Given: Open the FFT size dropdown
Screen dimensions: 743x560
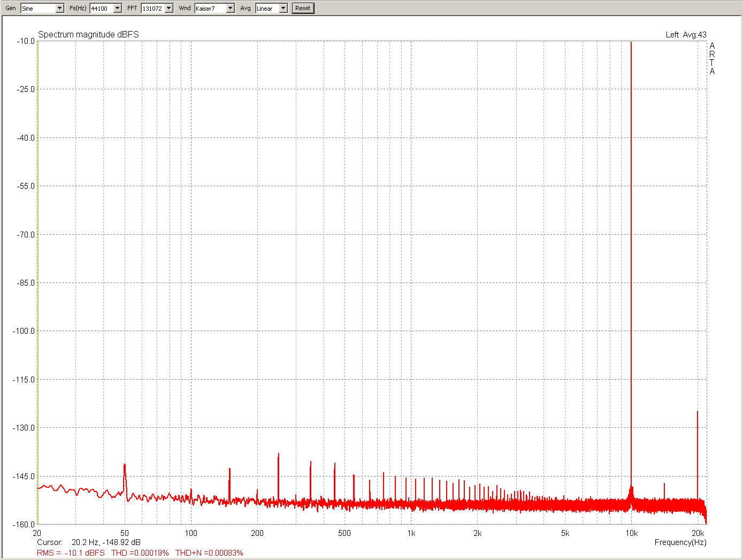Looking at the screenshot, I should (169, 8).
